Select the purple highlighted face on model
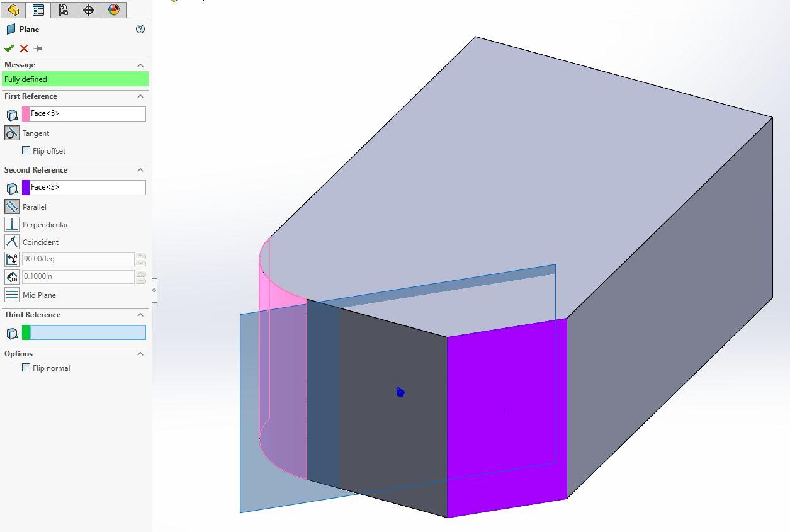The height and width of the screenshot is (532, 790). coord(507,419)
